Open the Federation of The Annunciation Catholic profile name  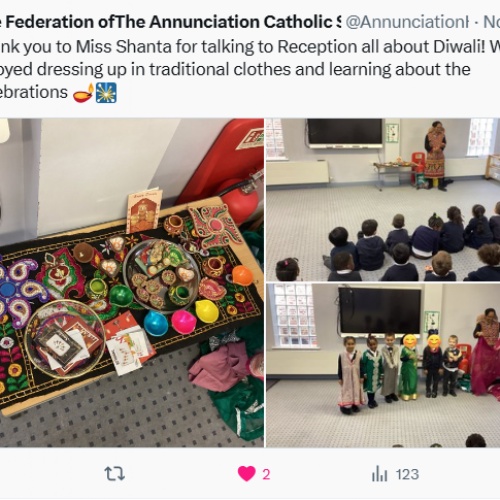tap(170, 22)
